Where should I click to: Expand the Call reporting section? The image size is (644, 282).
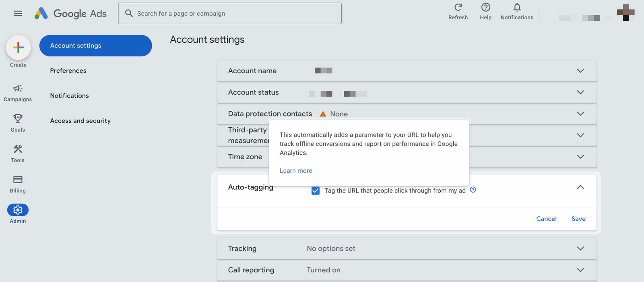[580, 270]
